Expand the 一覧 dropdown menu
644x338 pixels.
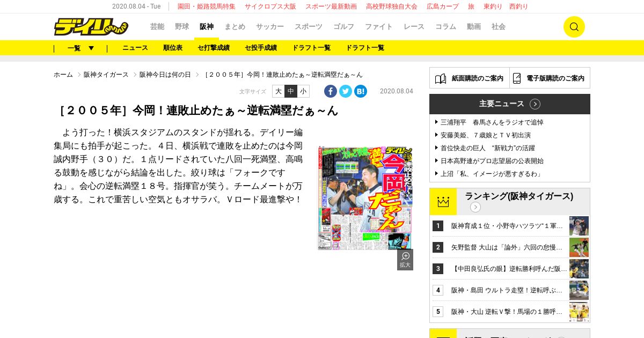pos(80,48)
